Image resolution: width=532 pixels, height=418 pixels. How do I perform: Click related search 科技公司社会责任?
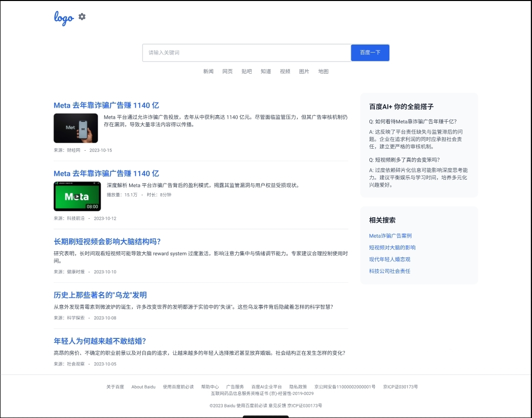390,271
